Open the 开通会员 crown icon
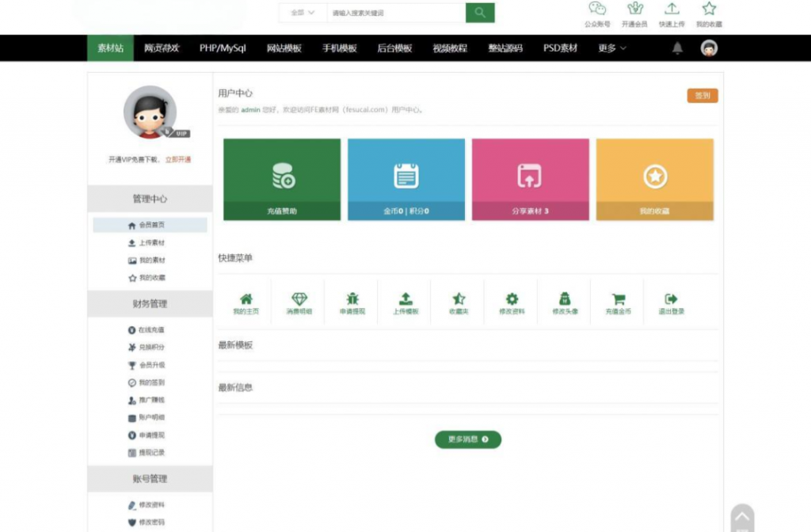 coord(634,9)
